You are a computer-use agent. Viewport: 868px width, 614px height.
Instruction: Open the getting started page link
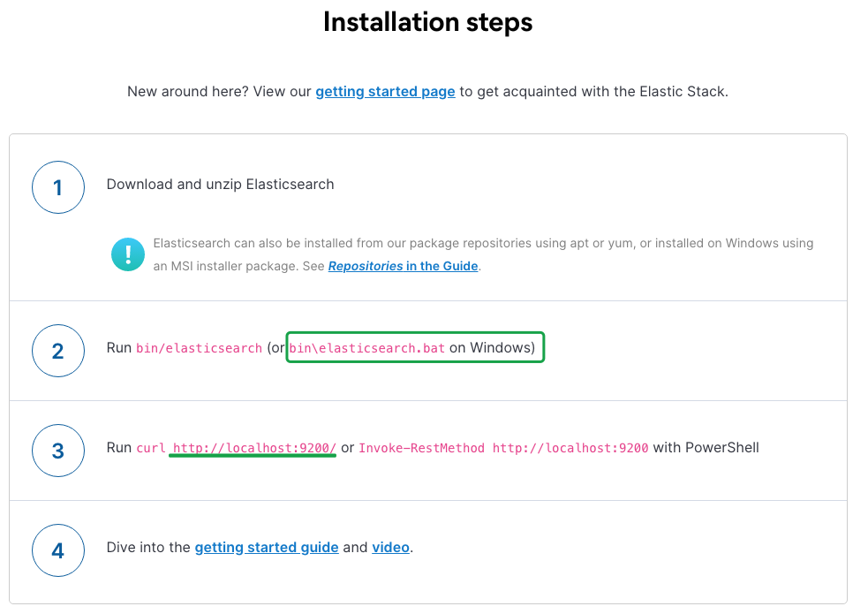[385, 91]
